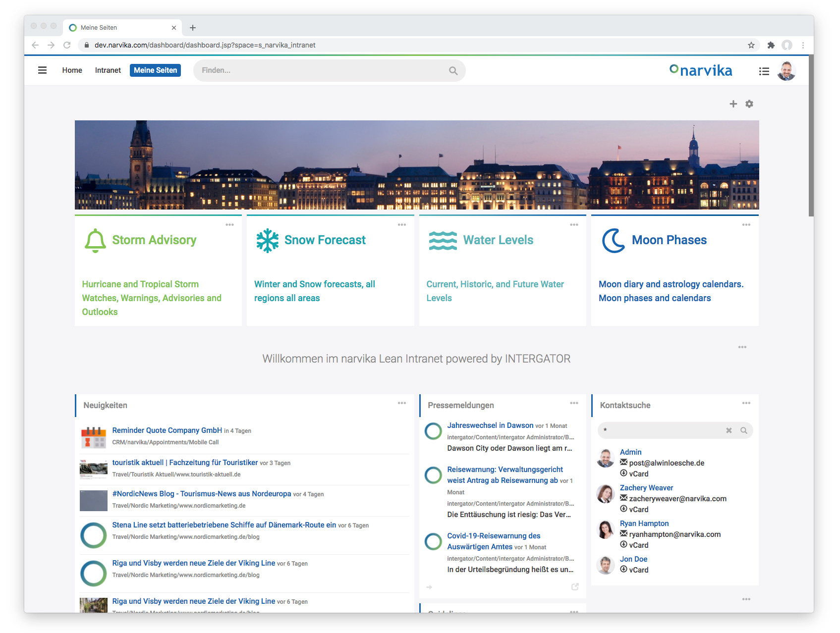Open the hamburger navigation menu
Viewport: 840px width, 633px height.
(x=42, y=70)
